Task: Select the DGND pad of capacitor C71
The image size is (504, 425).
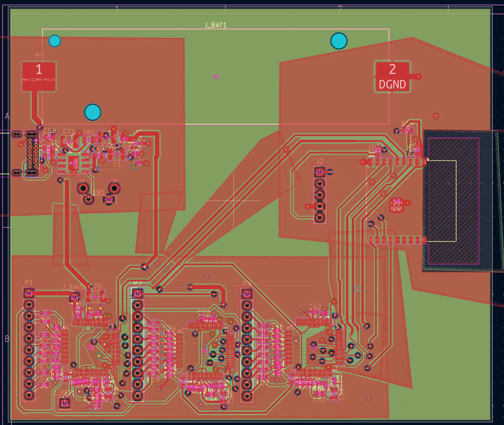Action: pyautogui.click(x=75, y=141)
